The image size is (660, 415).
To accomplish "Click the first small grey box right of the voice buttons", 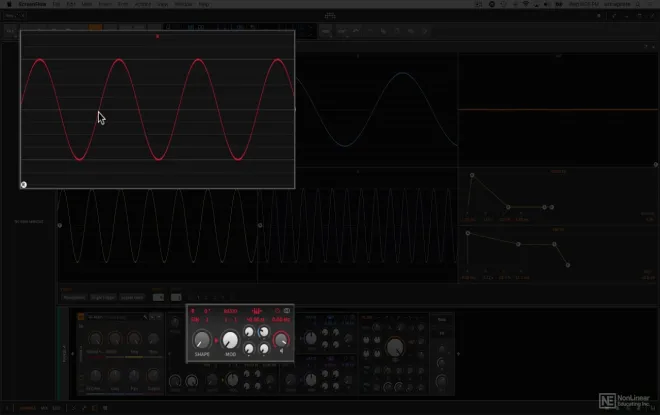I will click(x=158, y=298).
